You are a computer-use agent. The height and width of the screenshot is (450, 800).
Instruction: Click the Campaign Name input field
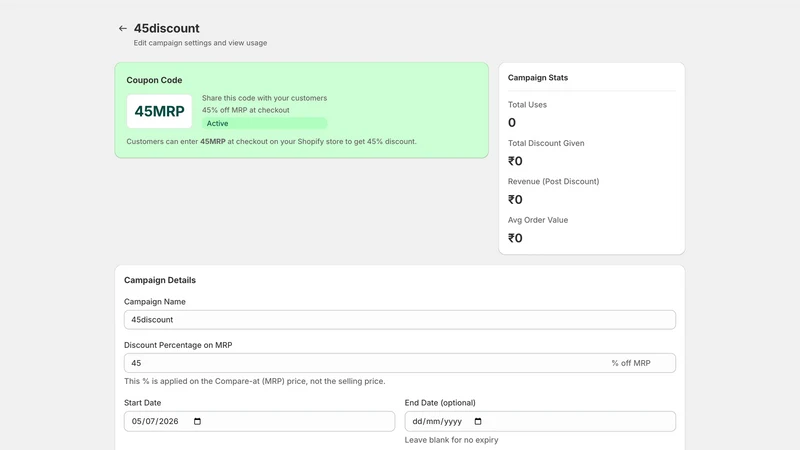click(x=399, y=320)
